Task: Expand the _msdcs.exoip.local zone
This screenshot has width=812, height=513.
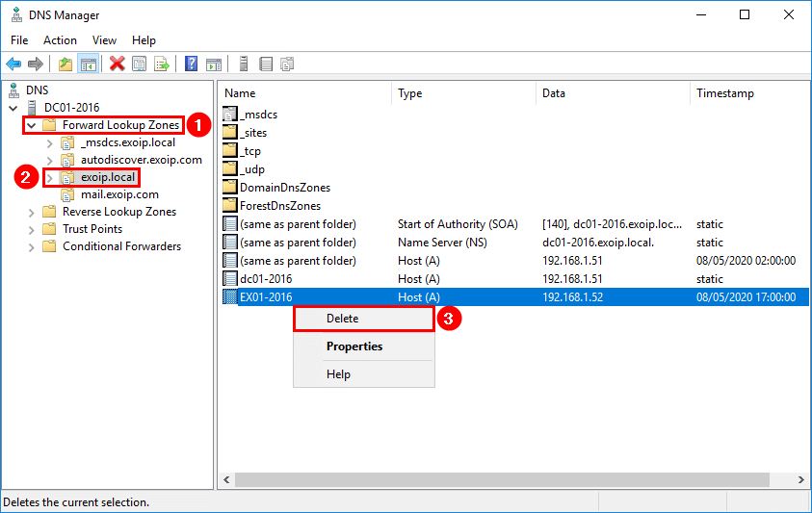Action: coord(50,142)
